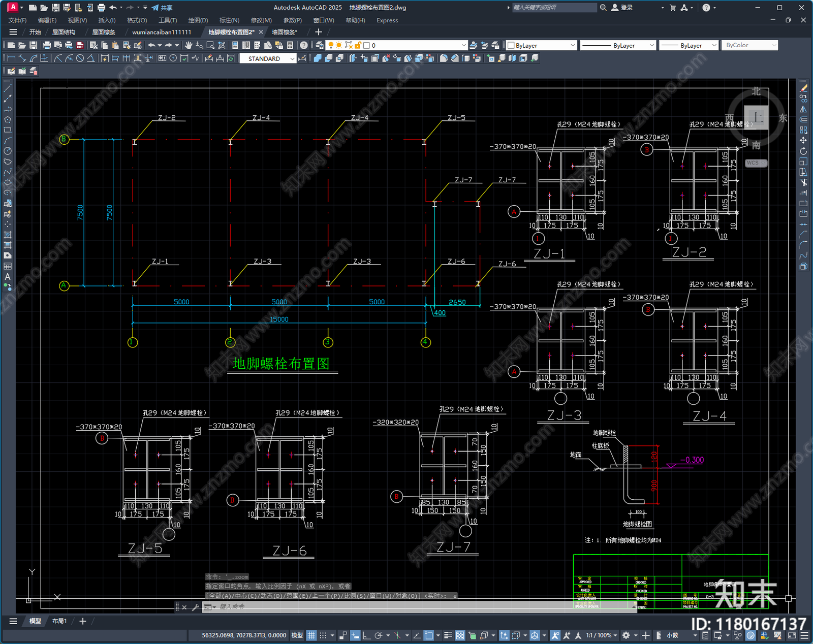Select the Rotate tool in right toolbar
This screenshot has height=644, width=813.
tap(803, 151)
